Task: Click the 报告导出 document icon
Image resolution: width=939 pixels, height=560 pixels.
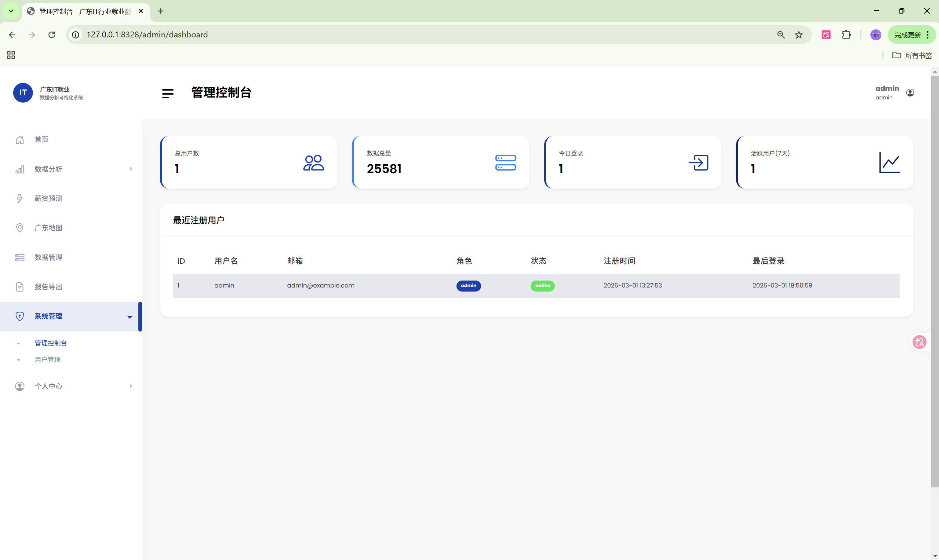Action: 20,286
